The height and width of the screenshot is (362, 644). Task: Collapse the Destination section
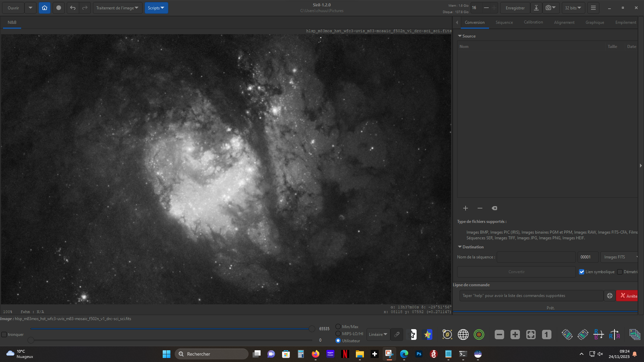click(x=460, y=247)
